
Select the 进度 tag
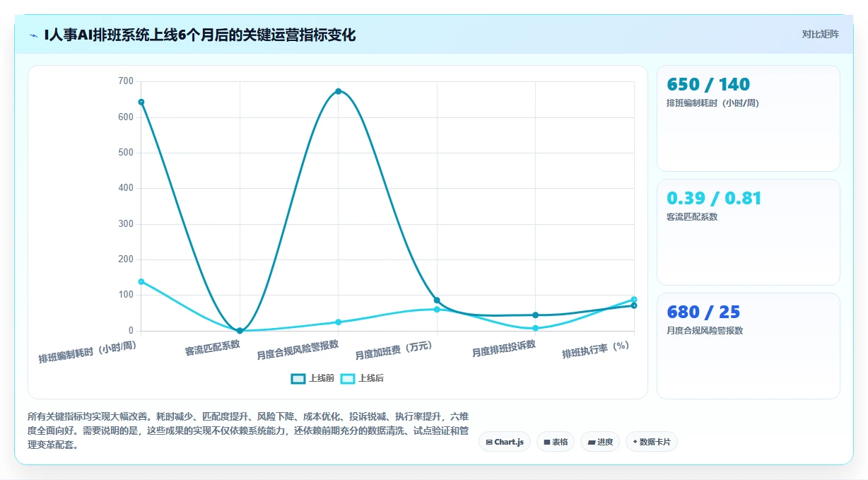tap(600, 442)
